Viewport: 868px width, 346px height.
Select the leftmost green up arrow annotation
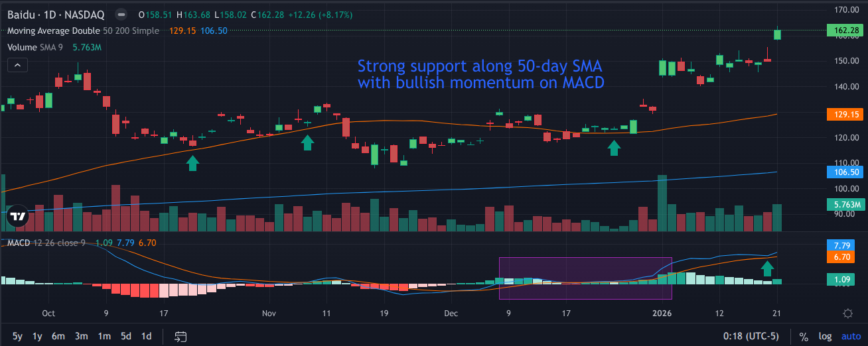(x=192, y=163)
